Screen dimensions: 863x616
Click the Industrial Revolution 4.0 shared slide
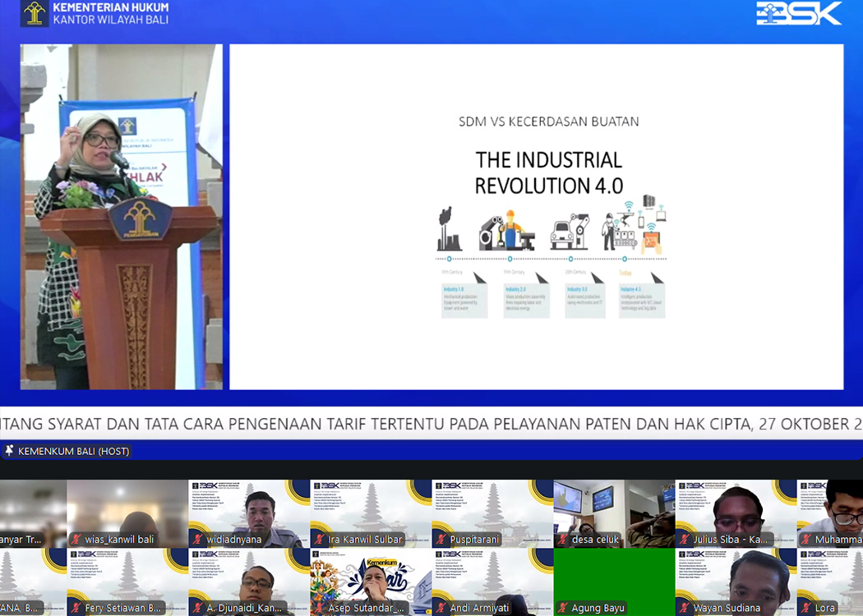(536, 217)
